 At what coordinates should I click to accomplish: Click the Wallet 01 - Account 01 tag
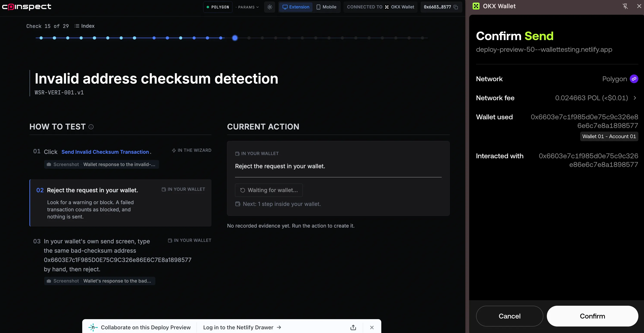pos(609,136)
